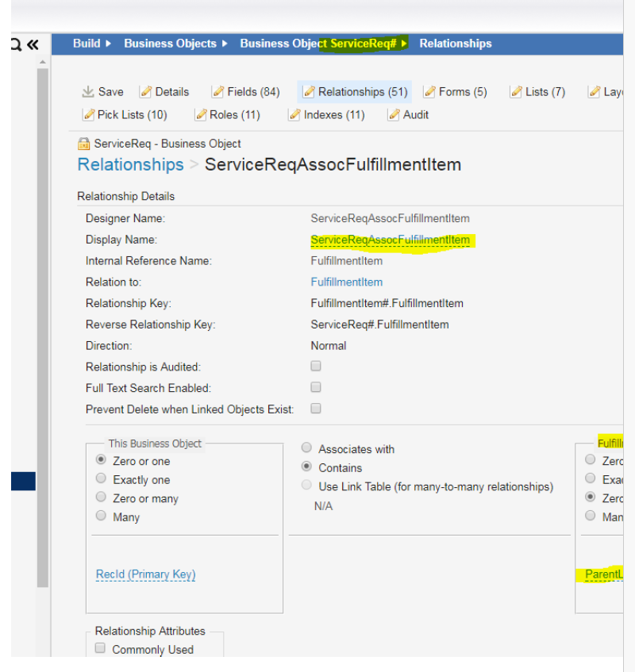Open the Relationships (51) tab
This screenshot has width=635, height=672.
(x=355, y=92)
